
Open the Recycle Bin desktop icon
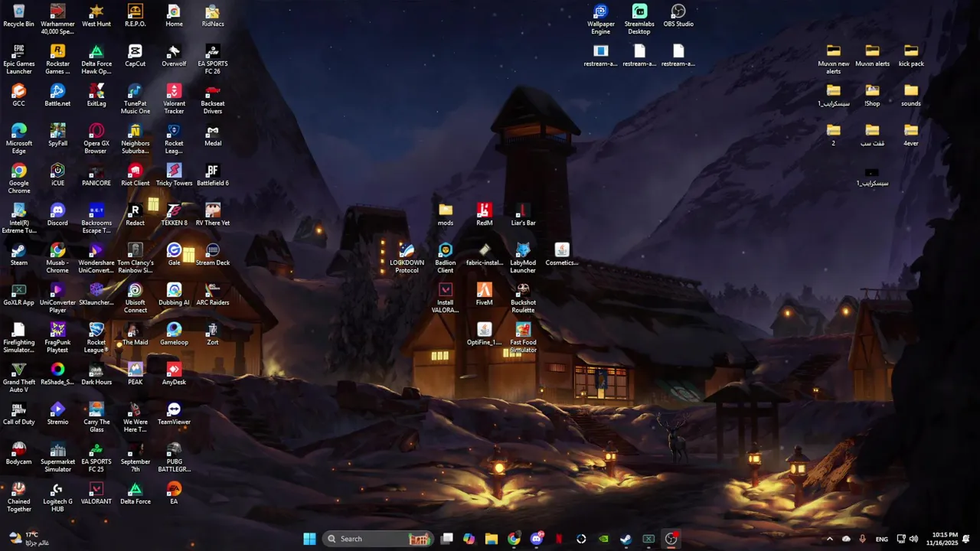(19, 16)
